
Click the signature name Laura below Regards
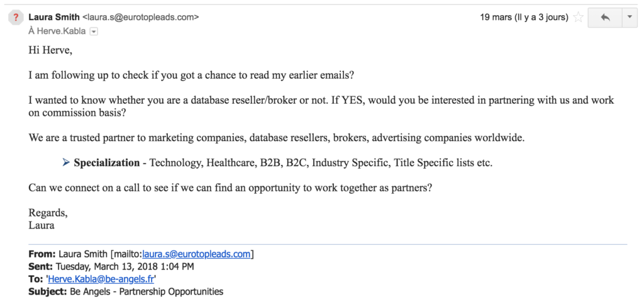click(x=42, y=225)
